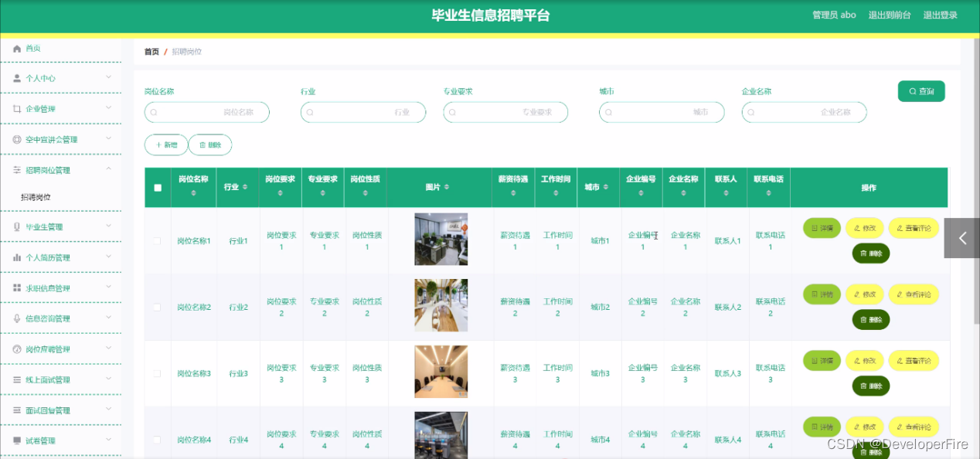Viewport: 980px width, 459px height.
Task: Click 退出登录 in the top bar
Action: [941, 15]
